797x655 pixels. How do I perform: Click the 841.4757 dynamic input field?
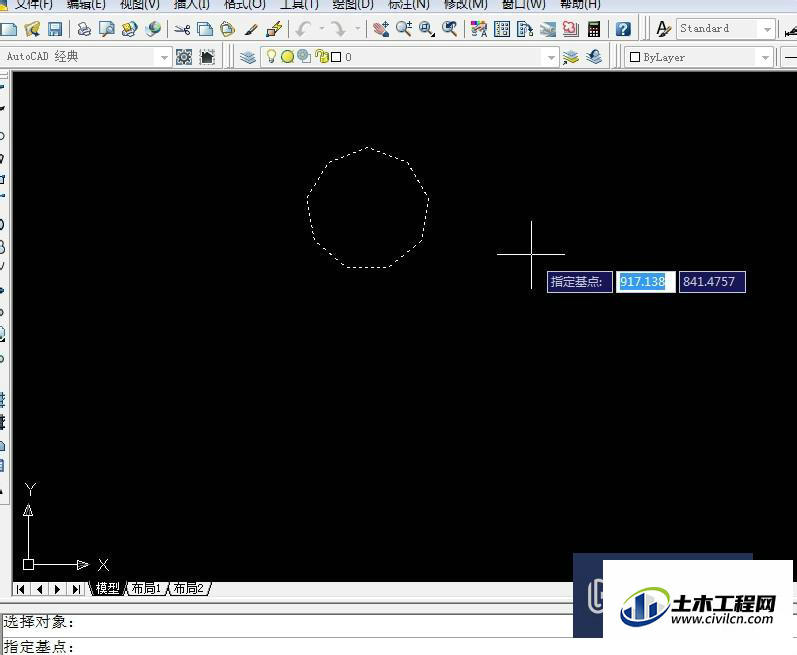coord(712,282)
